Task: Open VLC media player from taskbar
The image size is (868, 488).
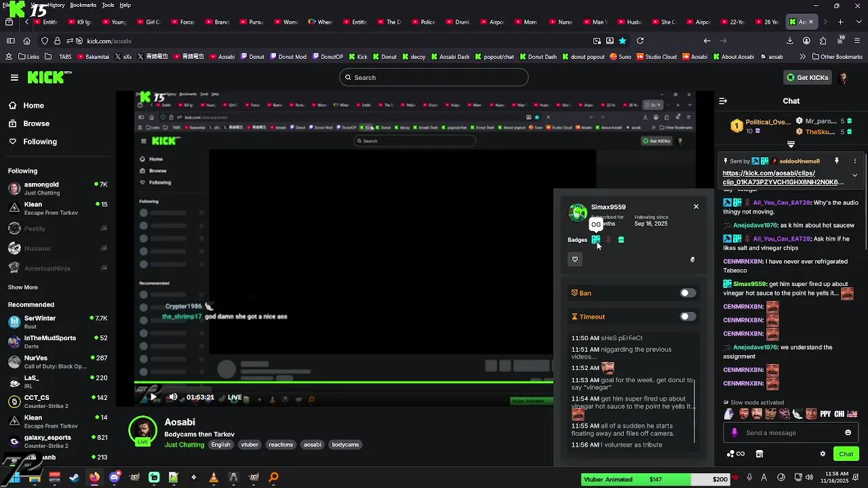Action: click(x=214, y=477)
